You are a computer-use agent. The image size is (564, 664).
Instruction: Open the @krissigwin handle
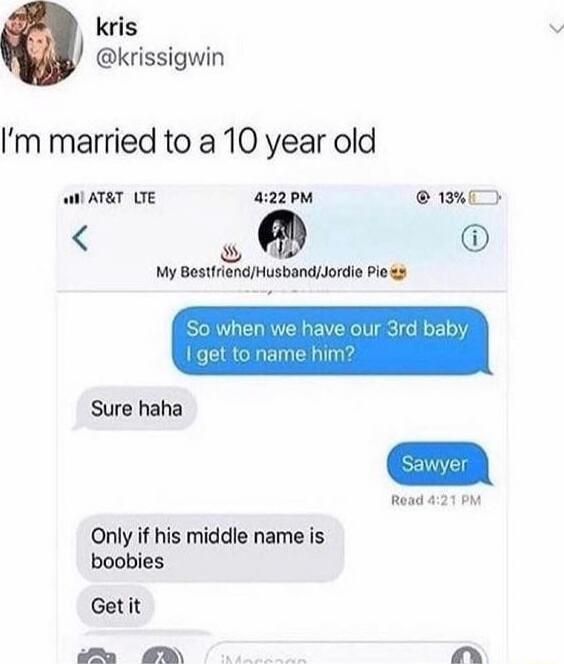point(160,57)
